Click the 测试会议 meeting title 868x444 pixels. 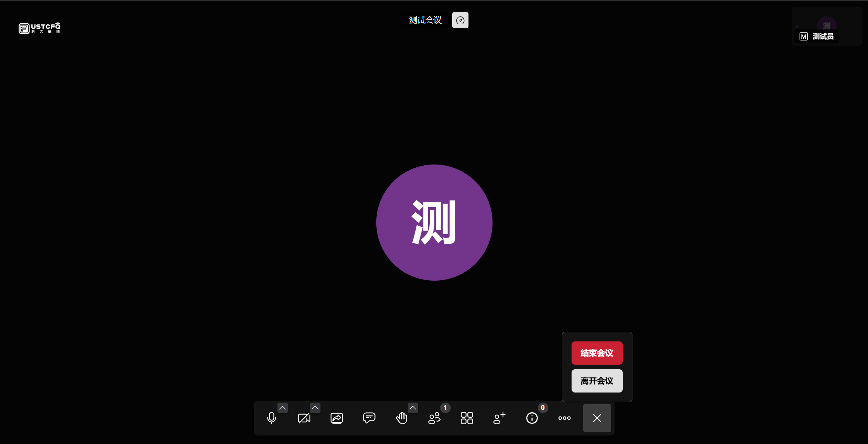424,20
